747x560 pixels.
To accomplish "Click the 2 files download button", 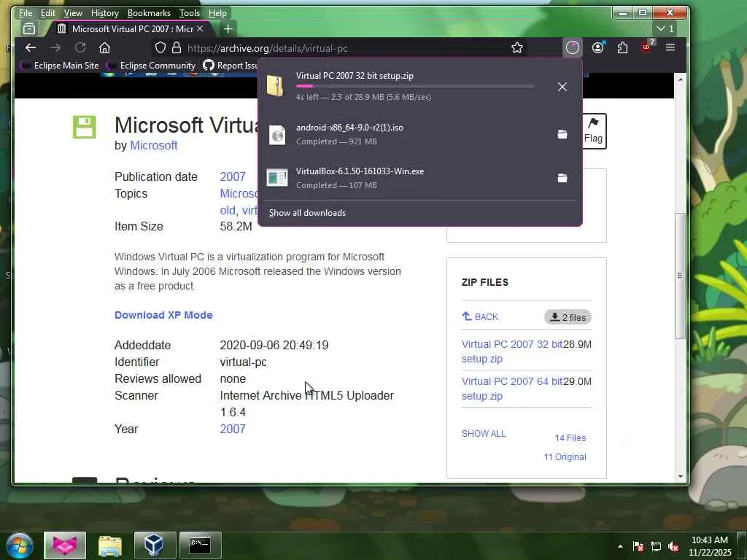I will coord(568,317).
